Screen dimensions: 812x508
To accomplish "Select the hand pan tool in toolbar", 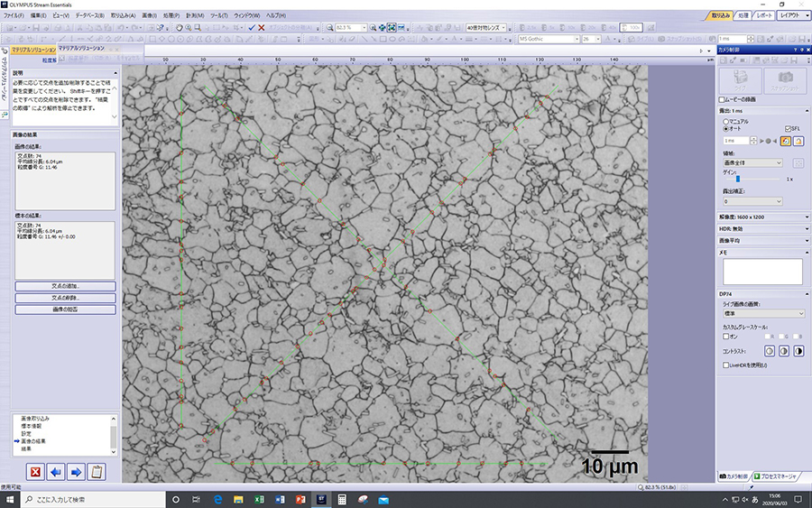I will pyautogui.click(x=180, y=27).
